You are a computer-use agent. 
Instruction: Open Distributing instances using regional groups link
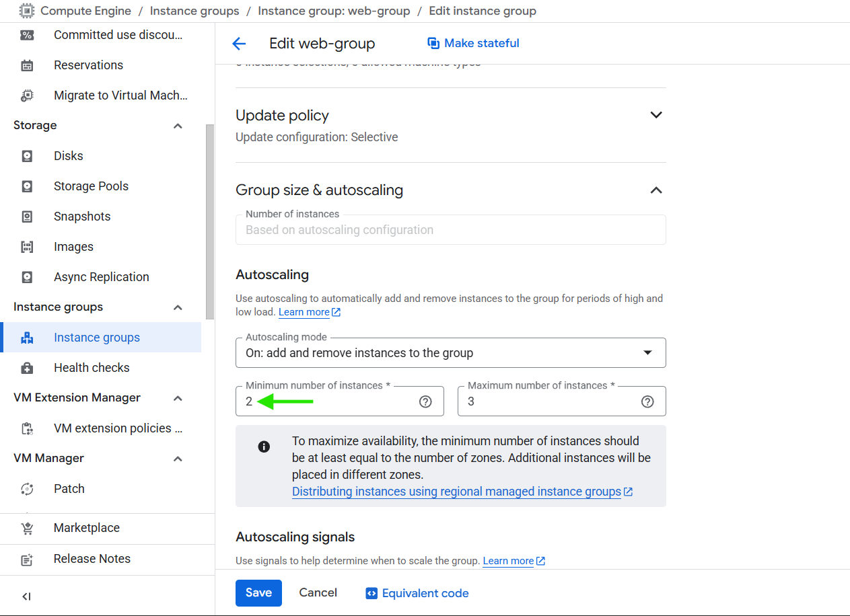[x=462, y=492]
